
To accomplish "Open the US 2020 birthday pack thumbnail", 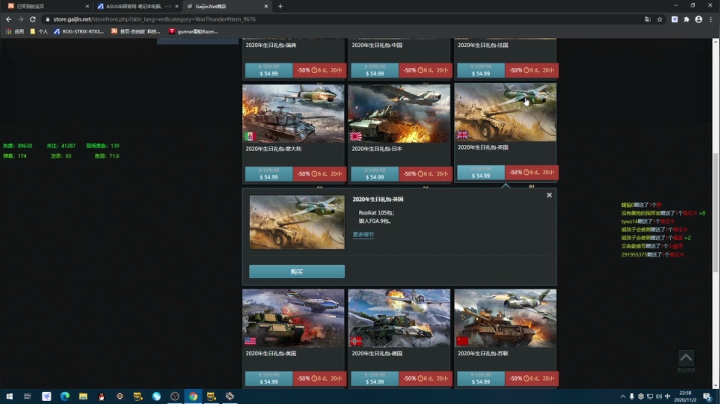I will tap(293, 318).
